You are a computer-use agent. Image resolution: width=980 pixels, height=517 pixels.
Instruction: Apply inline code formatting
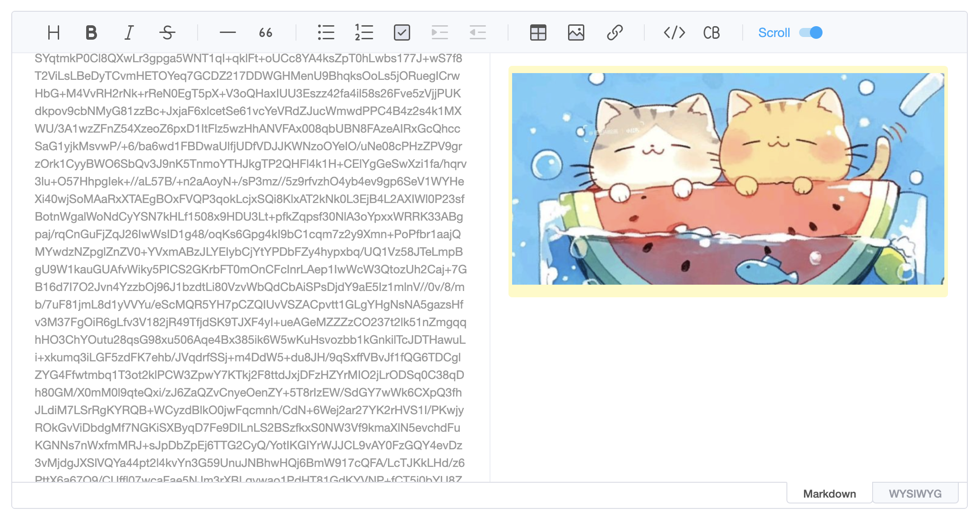pos(674,32)
